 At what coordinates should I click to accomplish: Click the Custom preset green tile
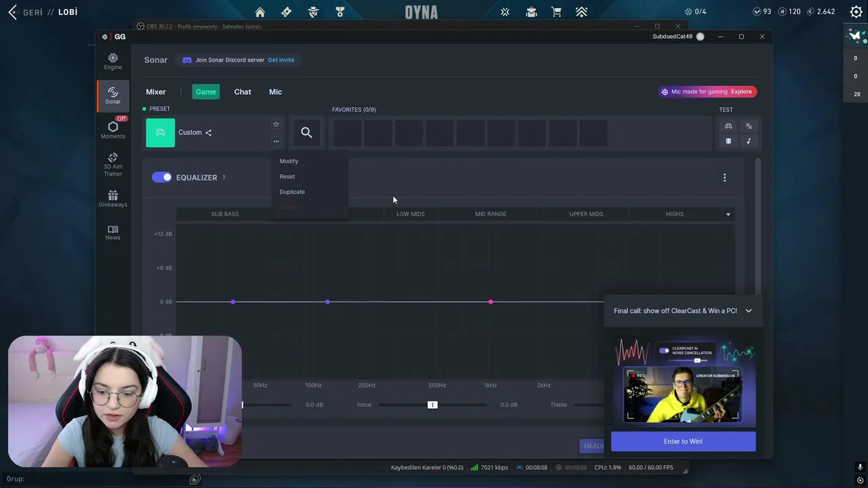coord(160,133)
